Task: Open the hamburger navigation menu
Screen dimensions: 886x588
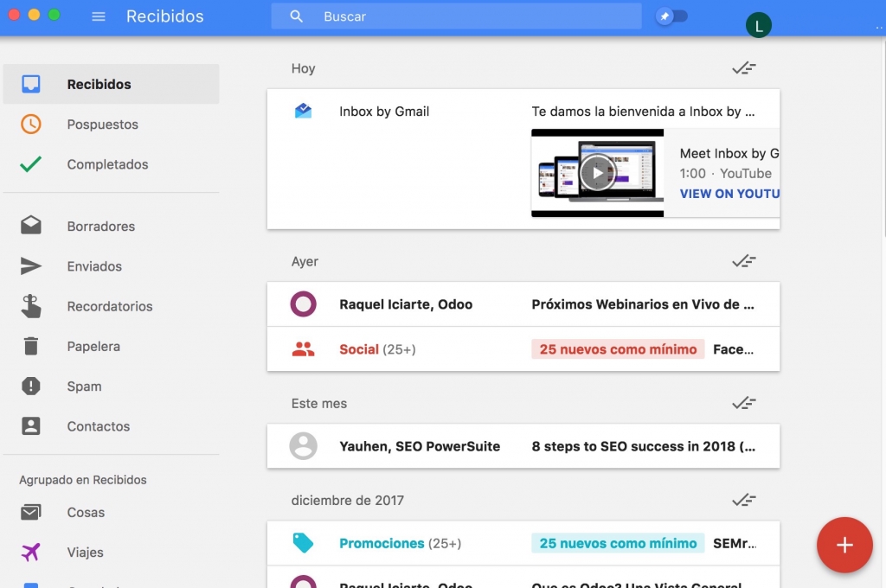Action: tap(98, 16)
